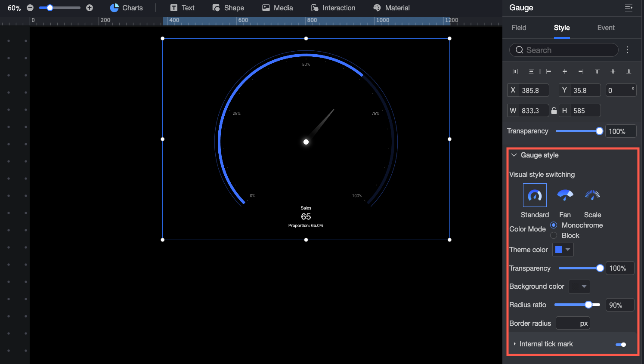This screenshot has height=364, width=644.
Task: Click the blue Theme color swatch
Action: click(559, 250)
